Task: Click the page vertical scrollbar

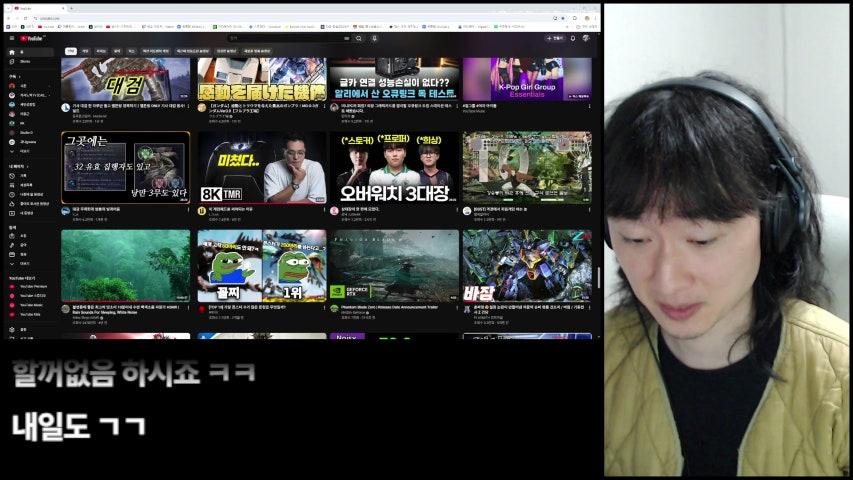Action: (x=599, y=278)
